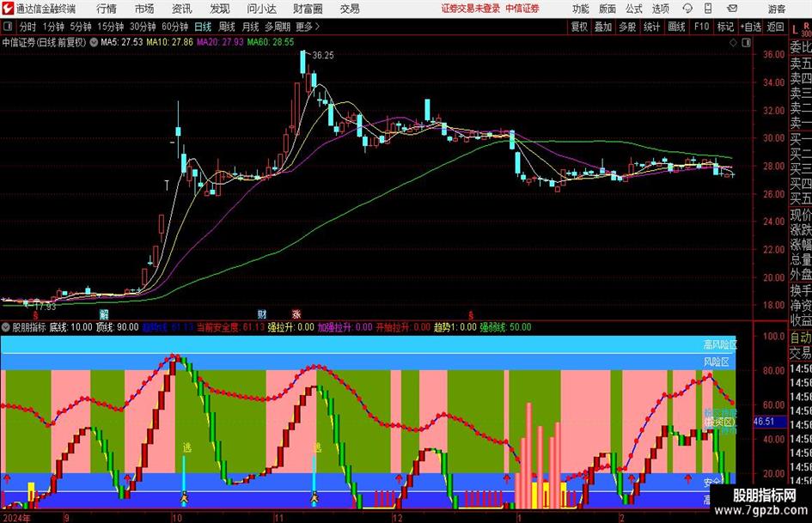Click the 统计 statistics button

pos(651,27)
